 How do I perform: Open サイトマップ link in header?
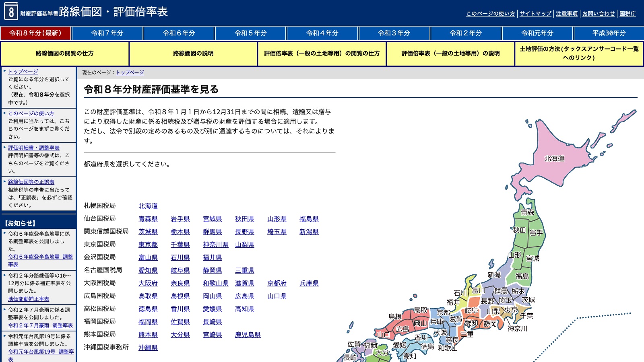coord(535,14)
